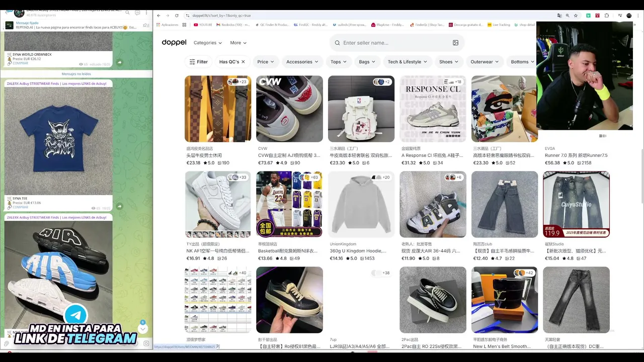This screenshot has width=644, height=362.
Task: Click the +63 image count badge on jerseys
Action: 310,177
